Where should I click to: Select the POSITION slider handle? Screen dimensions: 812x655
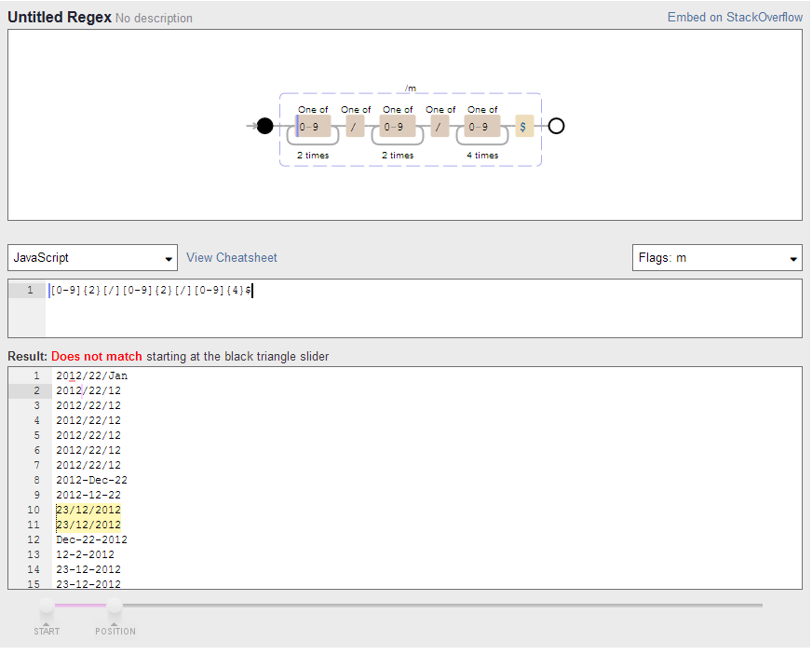115,606
